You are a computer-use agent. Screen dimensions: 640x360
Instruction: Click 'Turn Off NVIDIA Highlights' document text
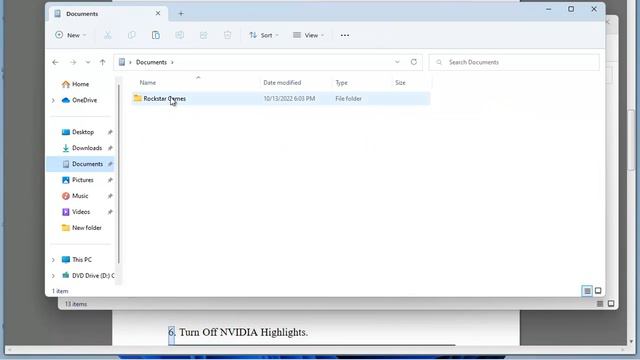[x=243, y=332]
